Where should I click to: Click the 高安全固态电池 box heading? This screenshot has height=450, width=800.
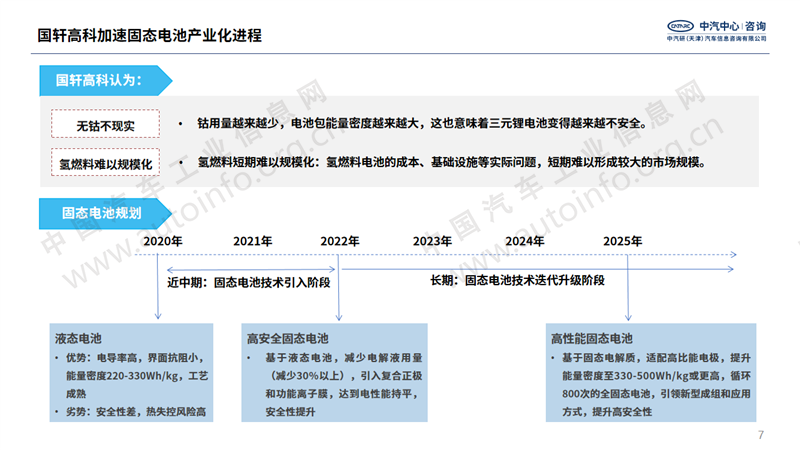(x=288, y=339)
